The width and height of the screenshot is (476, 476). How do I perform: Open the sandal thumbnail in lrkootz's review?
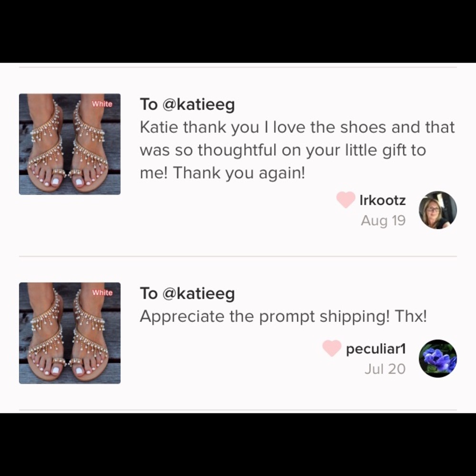click(70, 144)
